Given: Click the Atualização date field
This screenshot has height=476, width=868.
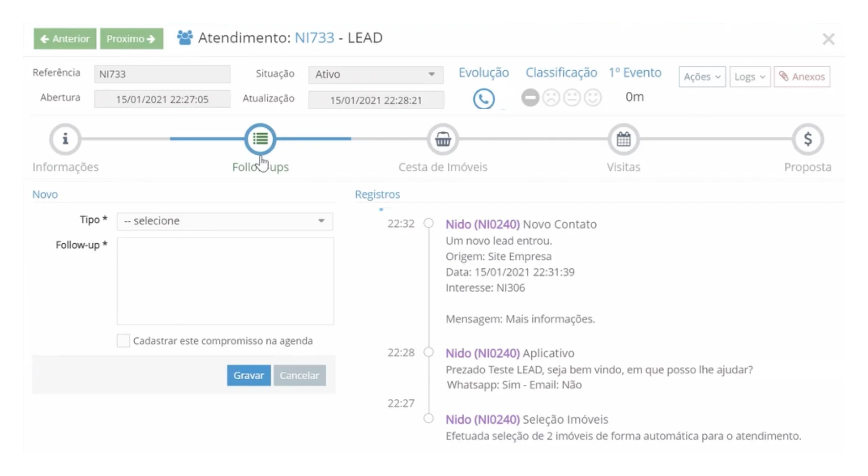Looking at the screenshot, I should [x=376, y=100].
